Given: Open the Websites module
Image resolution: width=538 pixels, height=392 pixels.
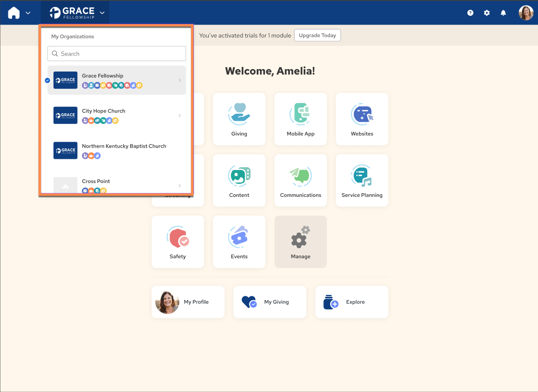Looking at the screenshot, I should [x=362, y=119].
